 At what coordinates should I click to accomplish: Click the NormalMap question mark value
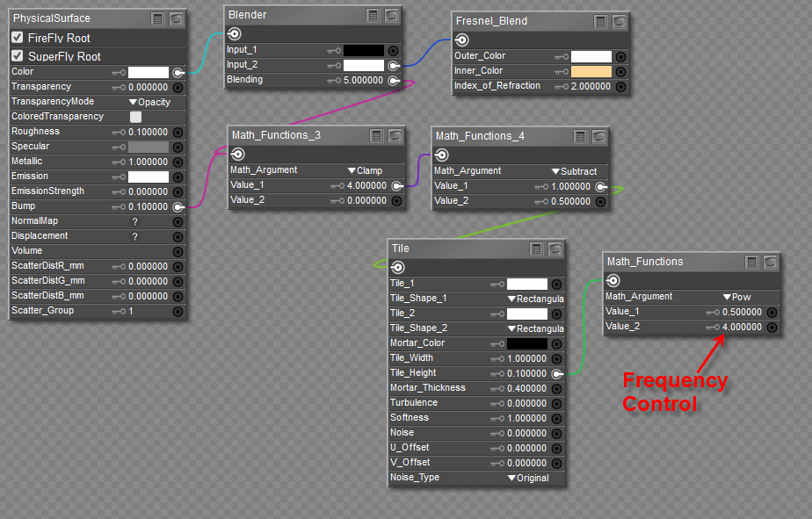(x=135, y=222)
